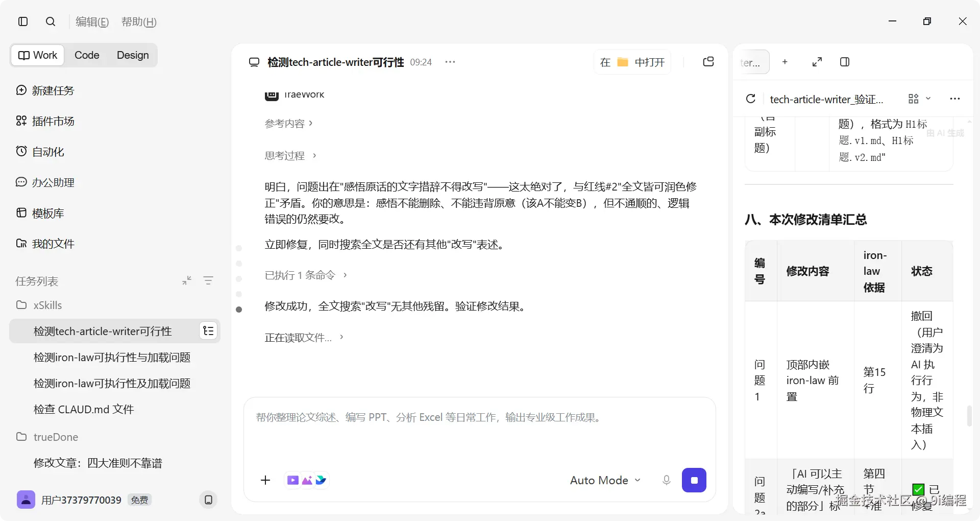This screenshot has height=521, width=980.
Task: Expand the preview panel to fullscreen
Action: tap(817, 62)
